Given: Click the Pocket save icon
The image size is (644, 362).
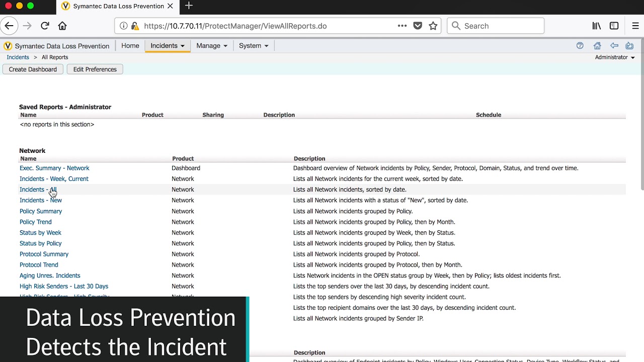Looking at the screenshot, I should pos(418,26).
